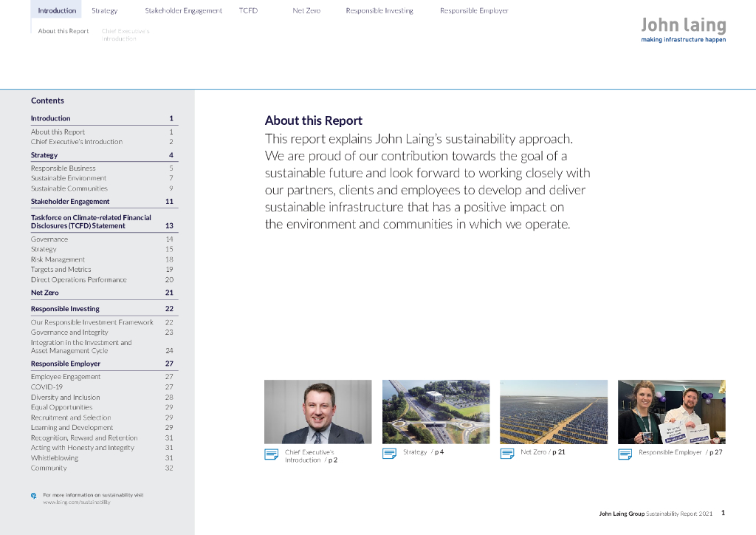This screenshot has width=756, height=535.
Task: Jump to Net Zero page 21 in Contents
Action: pyautogui.click(x=102, y=293)
